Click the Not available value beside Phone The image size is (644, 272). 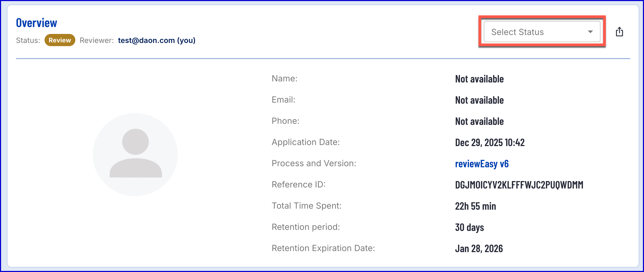(x=479, y=121)
